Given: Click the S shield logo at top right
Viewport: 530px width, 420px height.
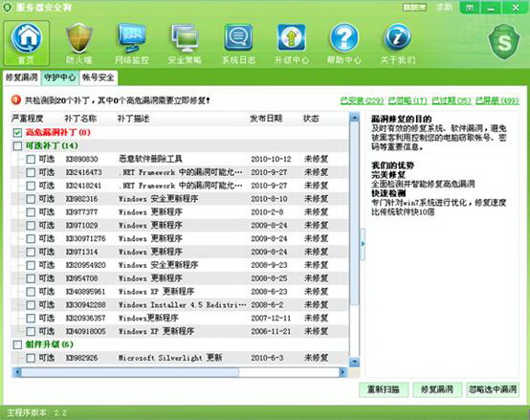Looking at the screenshot, I should (503, 42).
